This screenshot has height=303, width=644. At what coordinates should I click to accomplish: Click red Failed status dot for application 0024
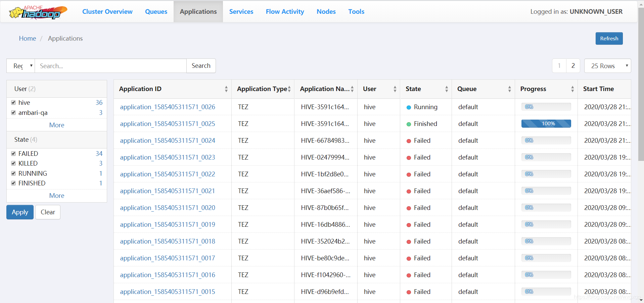tap(409, 141)
